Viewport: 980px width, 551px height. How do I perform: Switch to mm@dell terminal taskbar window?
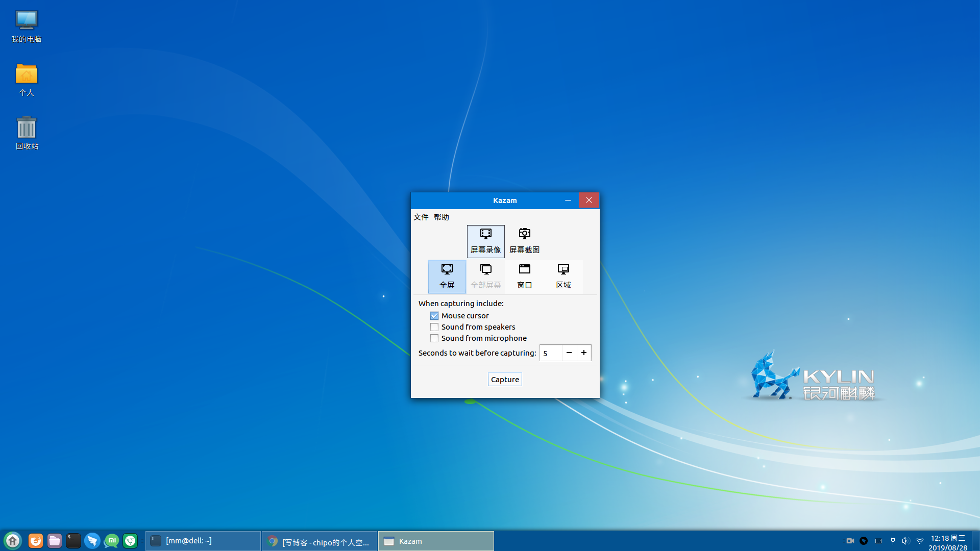pos(203,541)
